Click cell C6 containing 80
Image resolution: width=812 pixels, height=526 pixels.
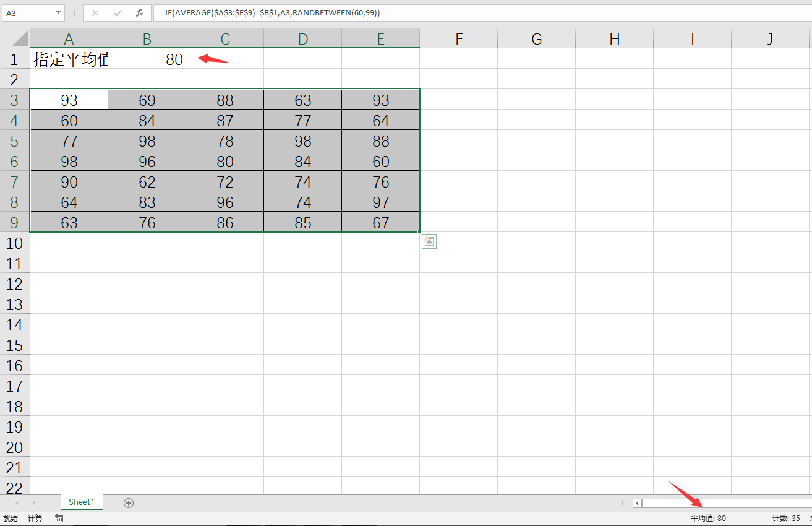click(x=224, y=161)
